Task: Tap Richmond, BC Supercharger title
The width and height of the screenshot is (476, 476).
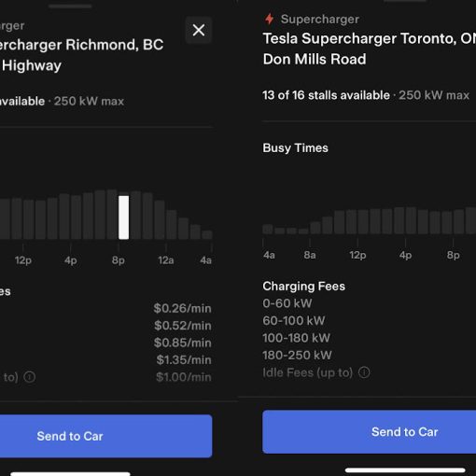Action: point(81,45)
